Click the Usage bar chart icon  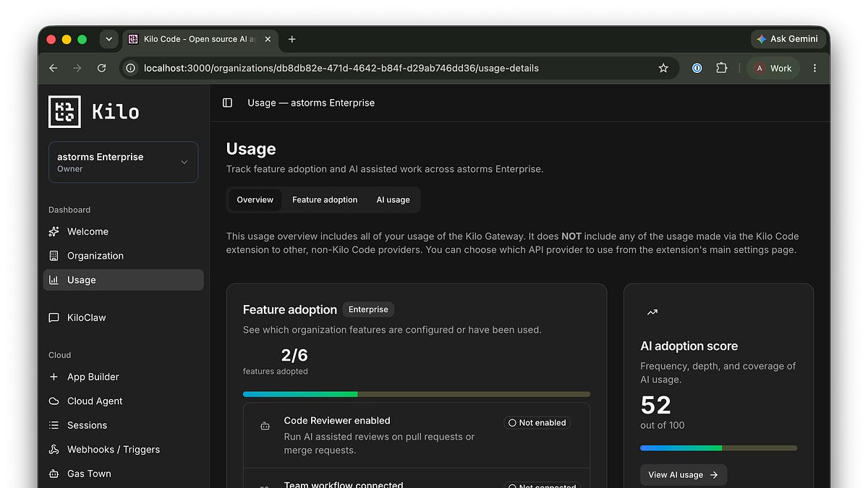(54, 280)
